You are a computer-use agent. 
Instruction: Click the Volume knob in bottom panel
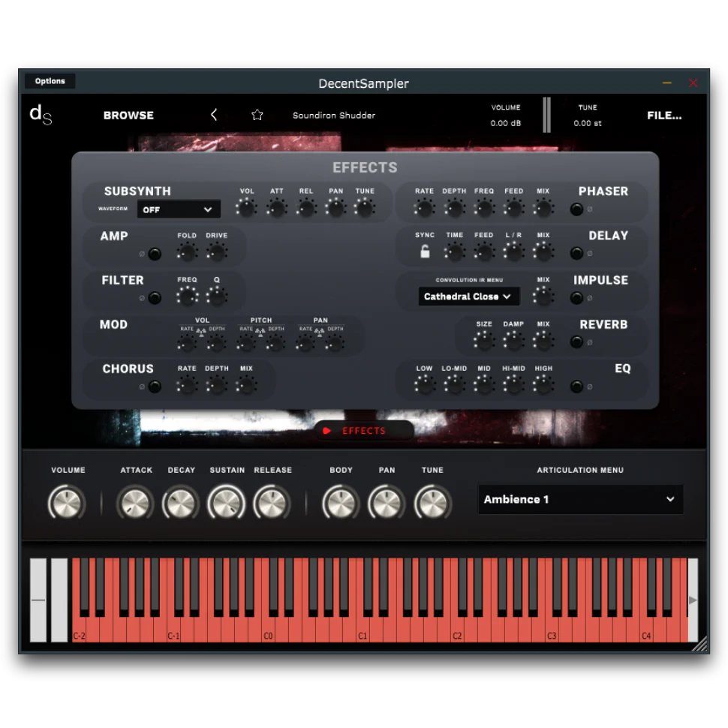(68, 502)
